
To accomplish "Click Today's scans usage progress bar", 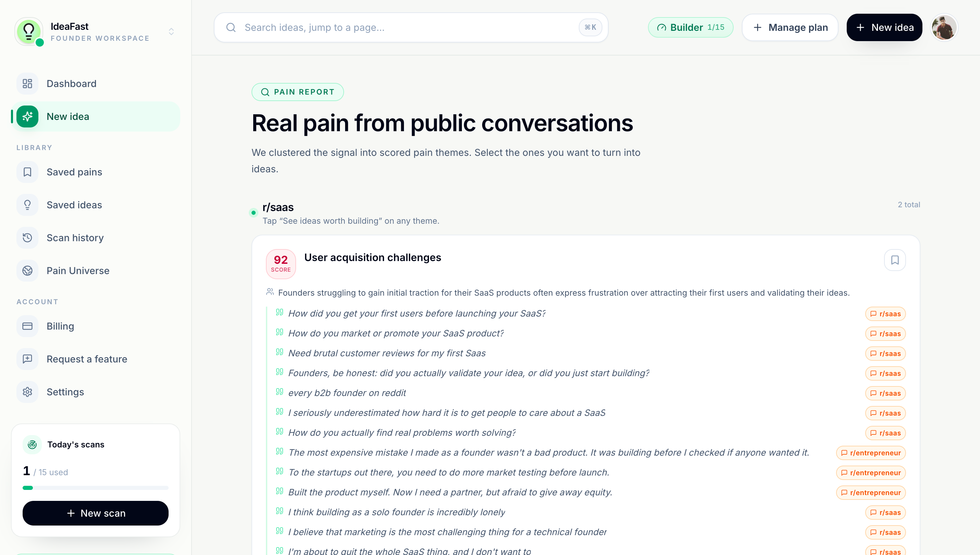I will point(95,487).
